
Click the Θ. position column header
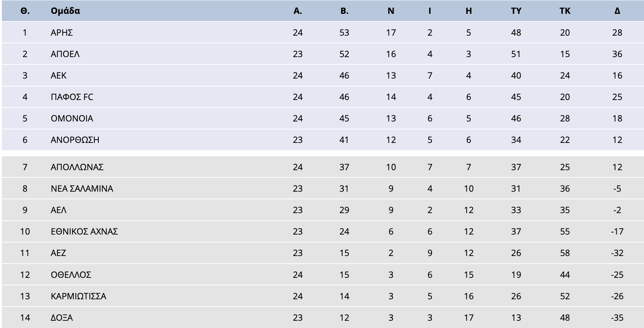[x=25, y=11]
